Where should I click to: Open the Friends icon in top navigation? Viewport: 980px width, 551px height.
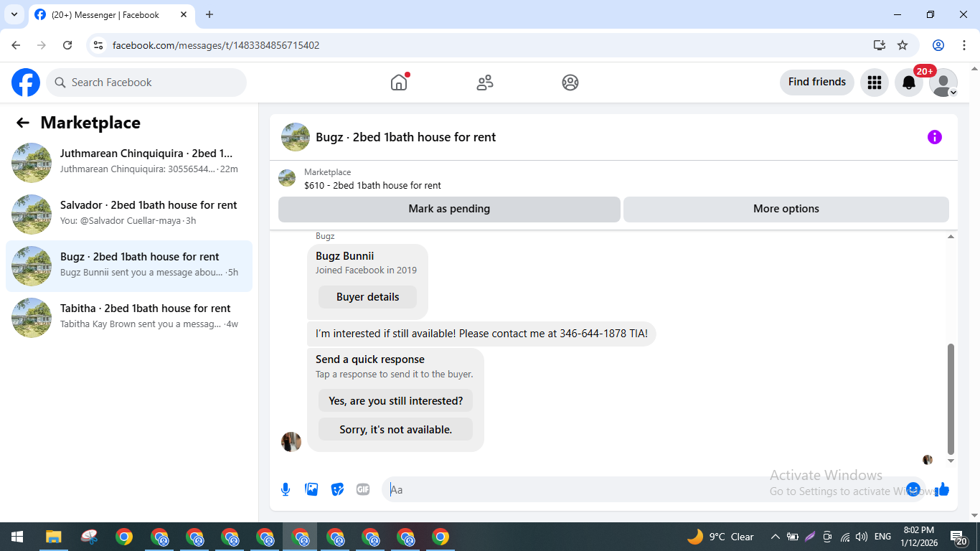485,83
